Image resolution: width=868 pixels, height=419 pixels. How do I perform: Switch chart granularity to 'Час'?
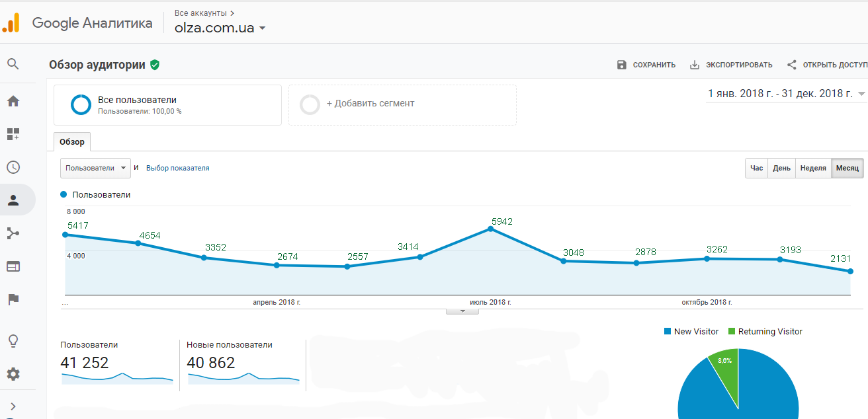757,168
